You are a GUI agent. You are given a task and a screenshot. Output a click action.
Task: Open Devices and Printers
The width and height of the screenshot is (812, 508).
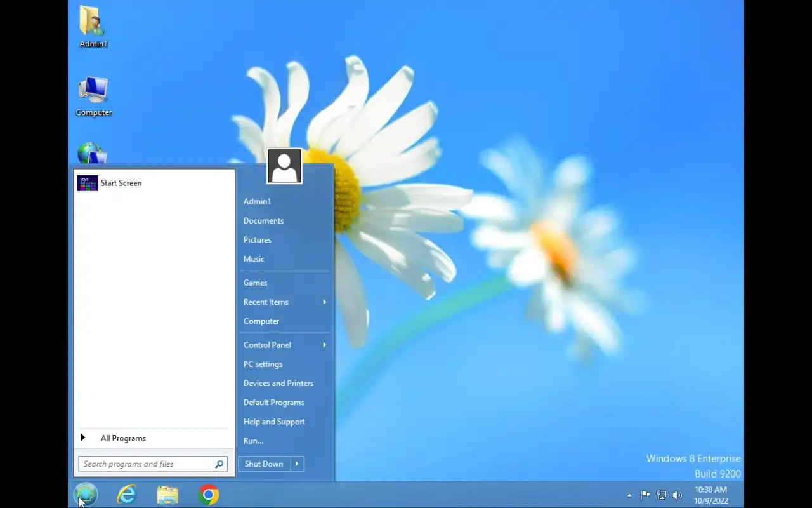tap(278, 384)
